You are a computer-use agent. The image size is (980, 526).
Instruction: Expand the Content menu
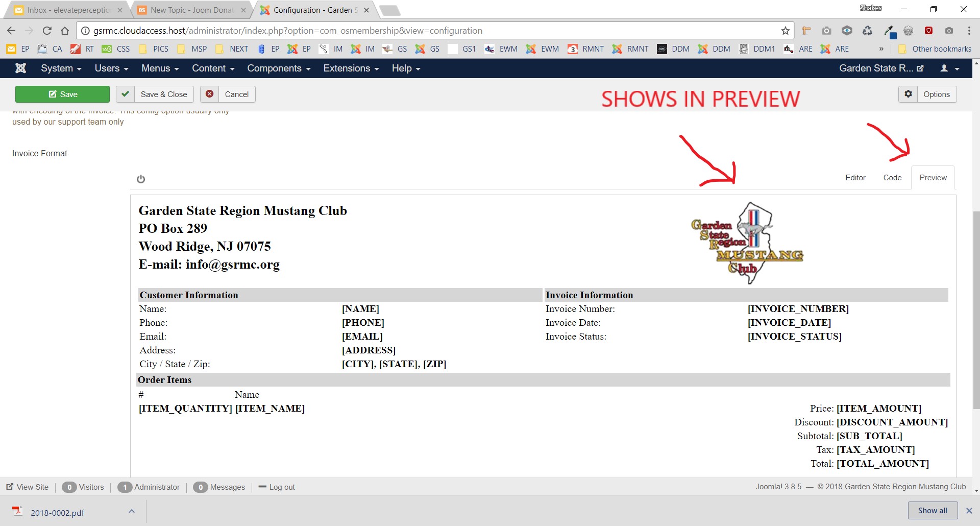pos(213,68)
